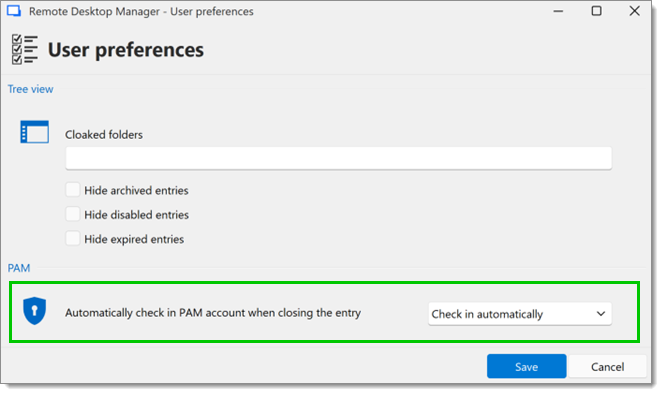This screenshot has width=662, height=394.
Task: Click the Cloaked folders label
Action: (104, 135)
